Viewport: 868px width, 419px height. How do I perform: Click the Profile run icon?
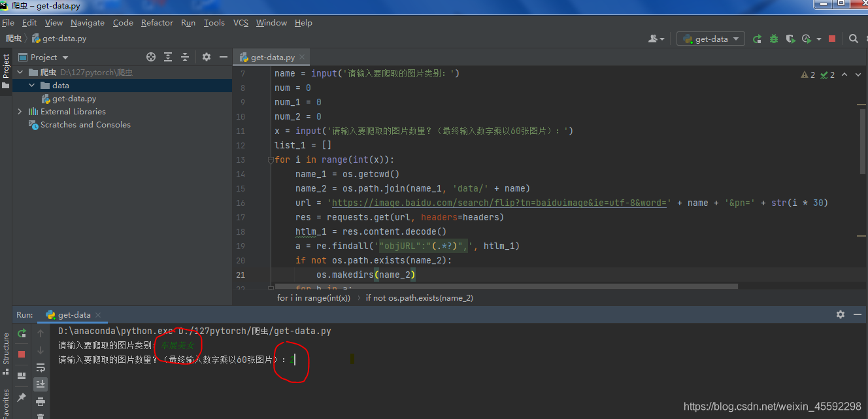[807, 39]
